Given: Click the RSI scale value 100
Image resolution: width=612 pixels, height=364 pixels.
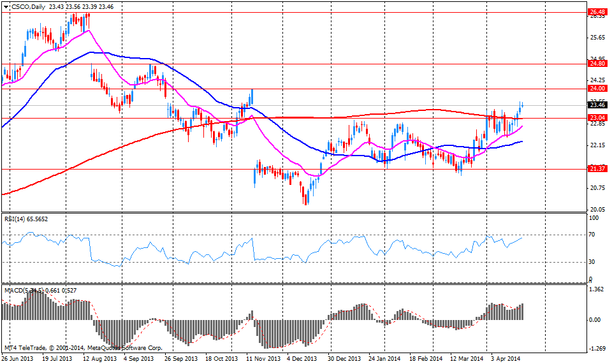Looking at the screenshot, I should click(594, 218).
